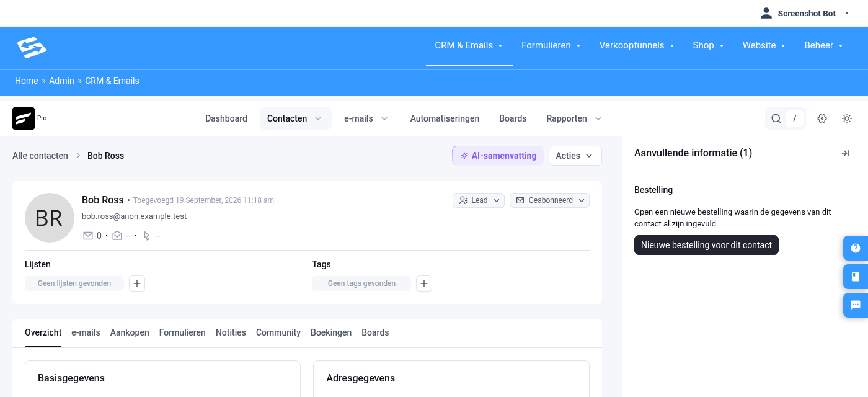Screen dimensions: 868x397
Task: Click the Home breadcrumb link
Action: click(27, 81)
